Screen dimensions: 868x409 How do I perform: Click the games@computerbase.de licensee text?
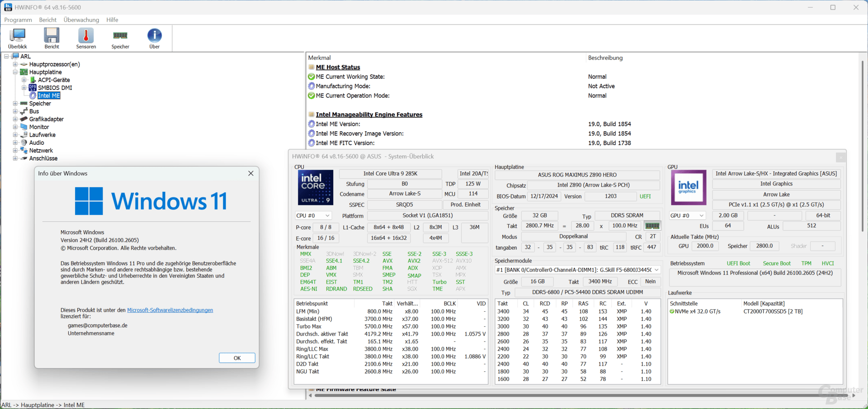[x=98, y=326]
